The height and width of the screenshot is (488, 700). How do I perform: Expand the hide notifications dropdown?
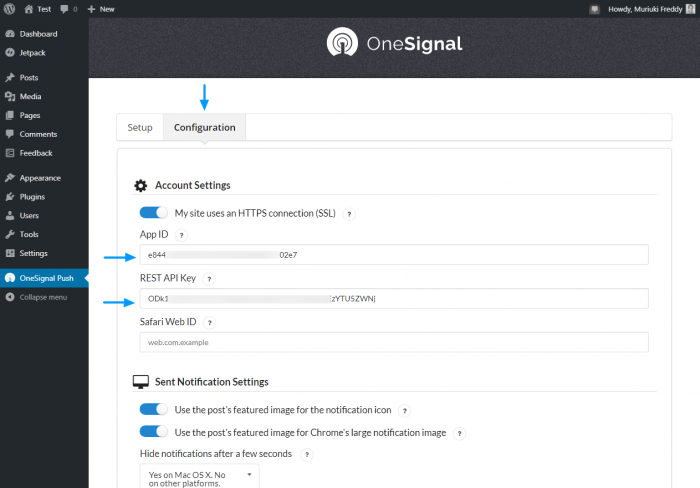(x=199, y=476)
